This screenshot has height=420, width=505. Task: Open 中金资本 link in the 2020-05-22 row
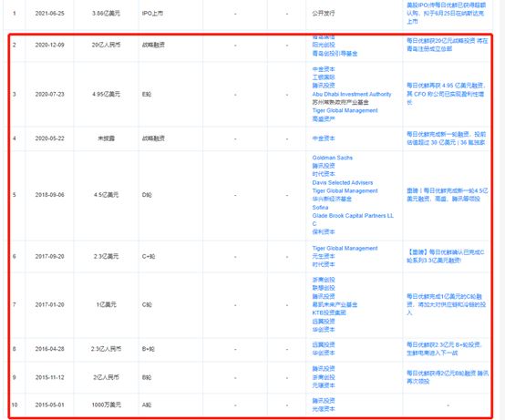[x=324, y=138]
